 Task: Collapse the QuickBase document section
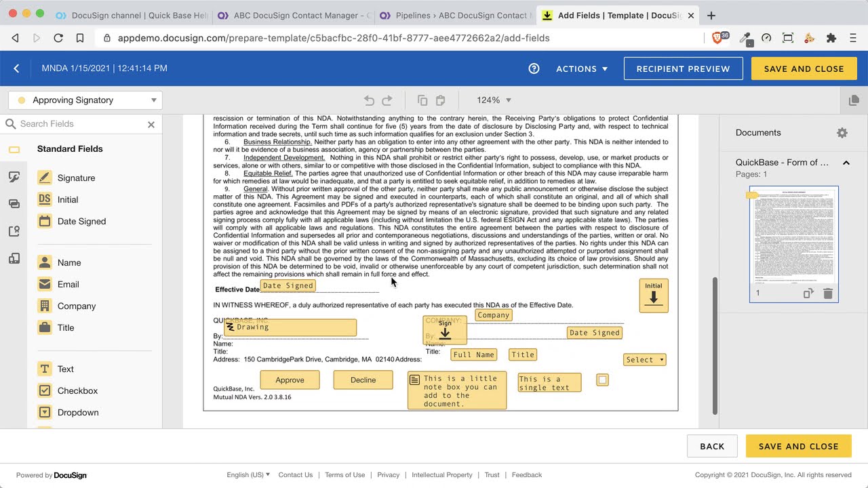[x=846, y=163]
